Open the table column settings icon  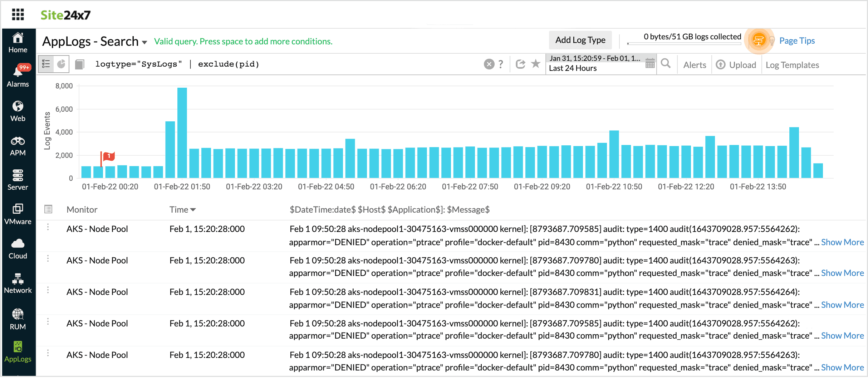(48, 209)
